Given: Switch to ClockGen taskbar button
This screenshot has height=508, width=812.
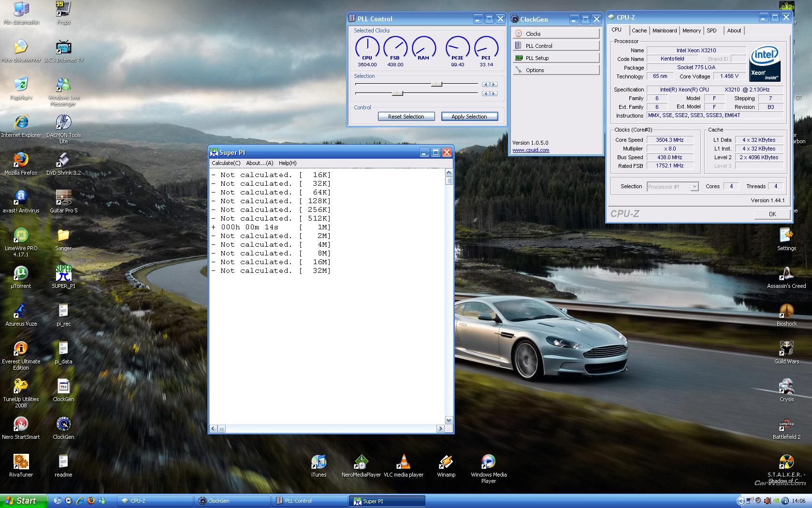Looking at the screenshot, I should 232,501.
